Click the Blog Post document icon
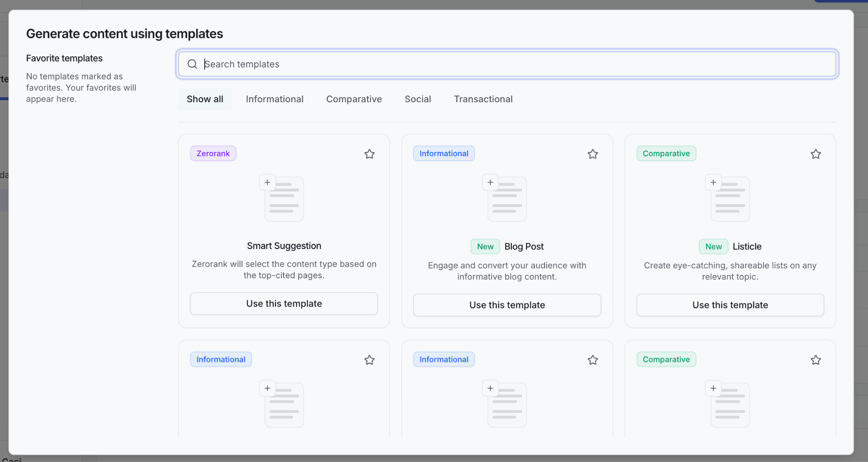The width and height of the screenshot is (868, 462). [x=505, y=198]
